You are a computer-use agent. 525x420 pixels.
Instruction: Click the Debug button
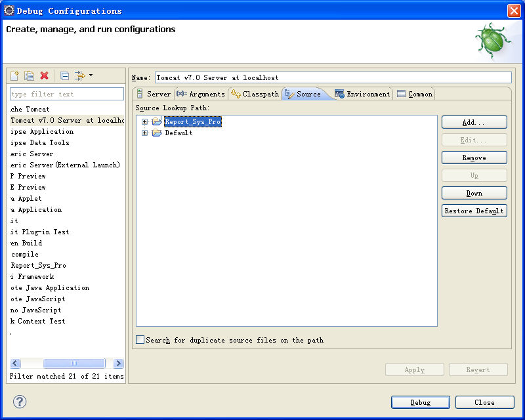coord(421,402)
